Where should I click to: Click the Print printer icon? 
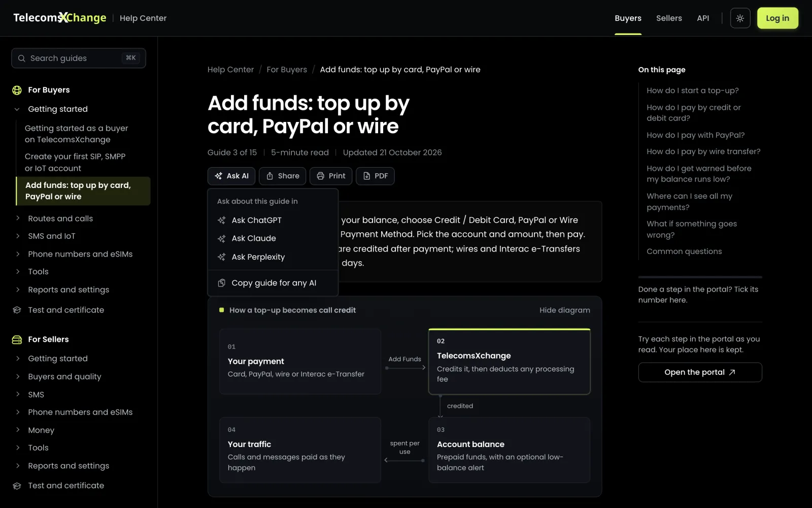pyautogui.click(x=321, y=176)
